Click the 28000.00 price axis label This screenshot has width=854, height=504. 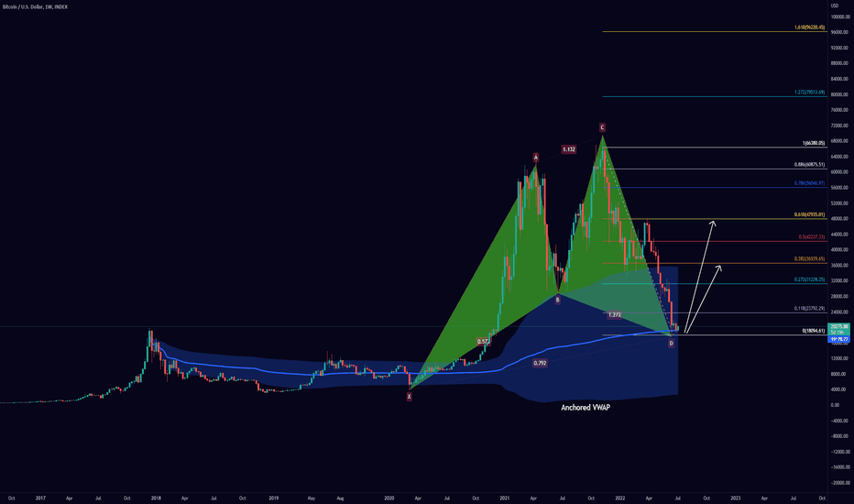point(840,297)
